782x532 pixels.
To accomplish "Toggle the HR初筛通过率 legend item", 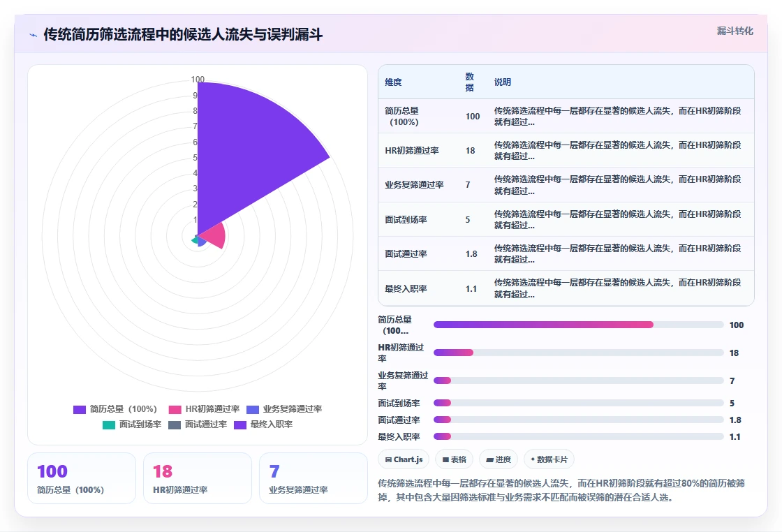I will pos(204,409).
